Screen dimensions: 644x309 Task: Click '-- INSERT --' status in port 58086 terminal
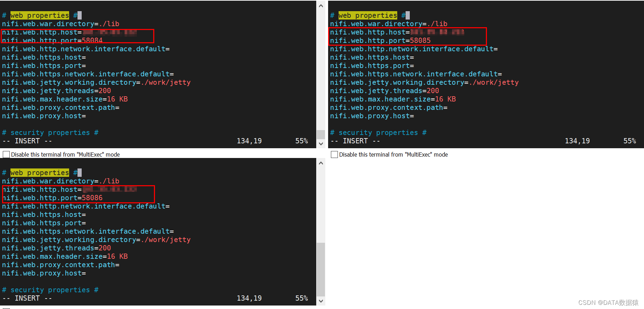point(27,298)
